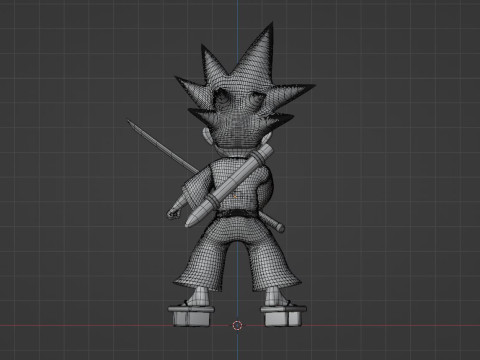Click the character's clenched fist

point(172,213)
